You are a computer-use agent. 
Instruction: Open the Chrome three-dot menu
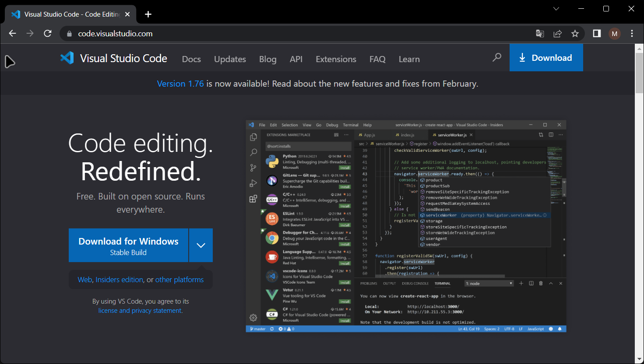coord(632,34)
